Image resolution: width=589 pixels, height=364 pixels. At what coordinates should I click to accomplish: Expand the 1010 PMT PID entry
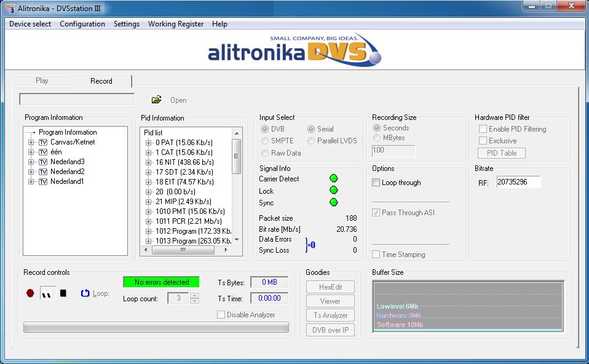(x=148, y=212)
